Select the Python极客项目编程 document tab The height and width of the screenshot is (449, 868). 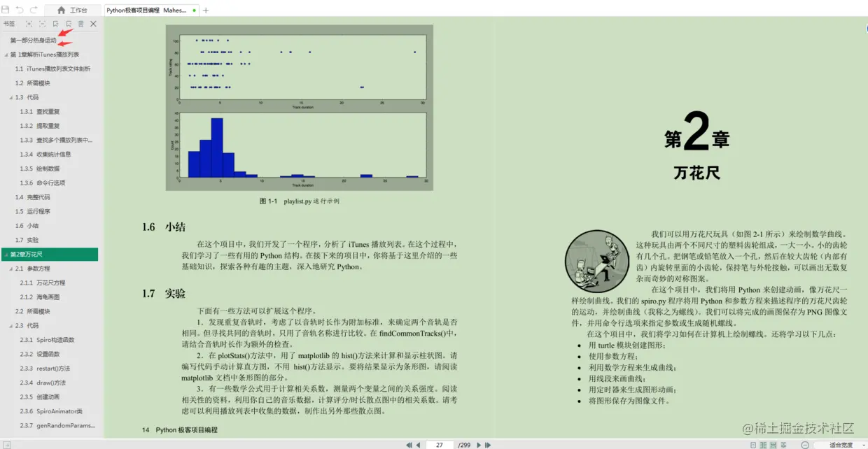click(x=151, y=10)
